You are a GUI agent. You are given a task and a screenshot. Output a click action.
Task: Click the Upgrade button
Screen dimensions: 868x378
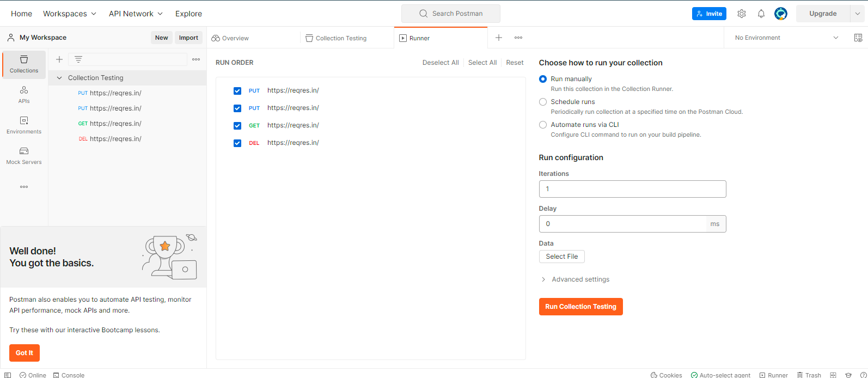tap(823, 14)
